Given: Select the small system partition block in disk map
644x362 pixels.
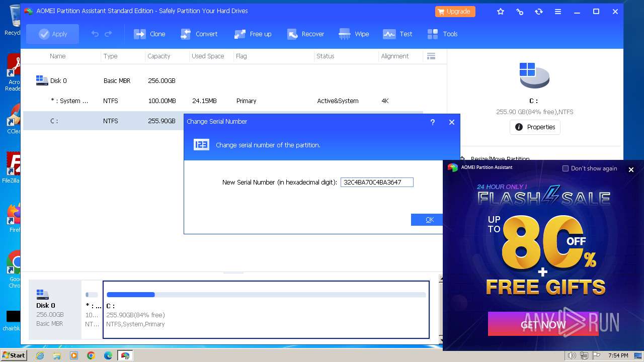Looking at the screenshot, I should click(x=92, y=309).
